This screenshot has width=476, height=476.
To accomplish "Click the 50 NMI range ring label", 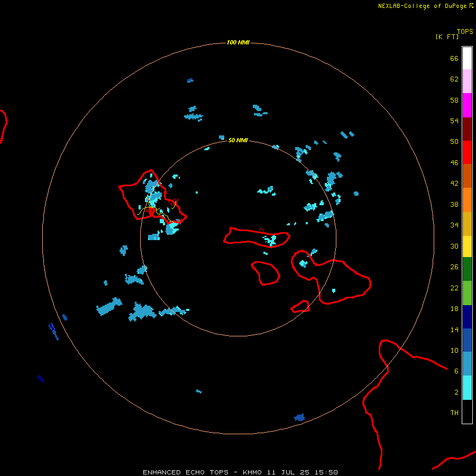I will [238, 140].
